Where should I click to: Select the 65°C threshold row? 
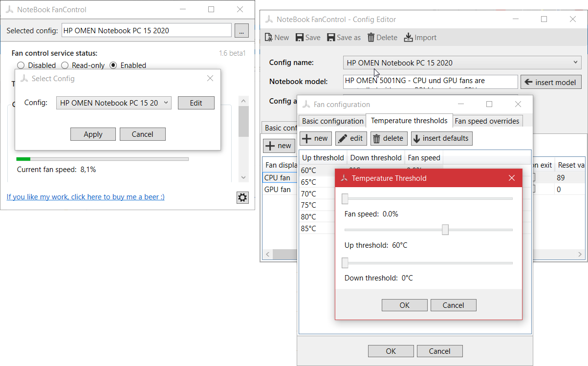pos(318,182)
